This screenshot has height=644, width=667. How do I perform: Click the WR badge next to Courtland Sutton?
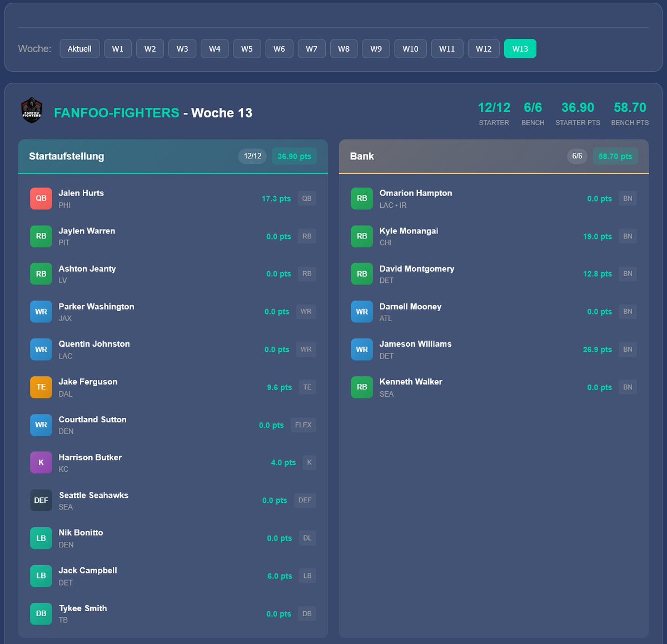41,425
